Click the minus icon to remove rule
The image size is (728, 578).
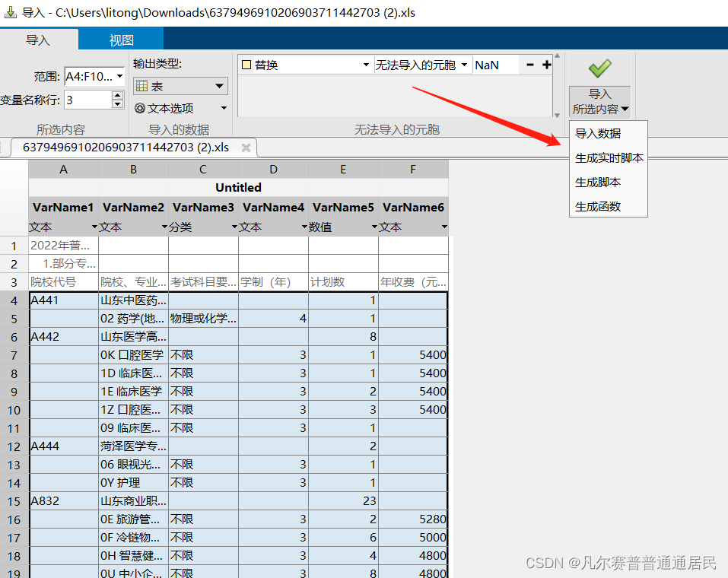pos(530,65)
